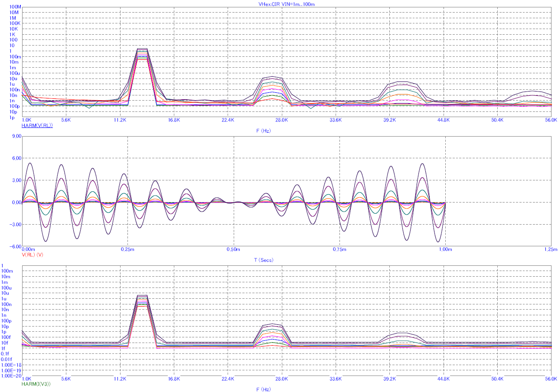This screenshot has height=392, width=558.
Task: Click the 1.00E-18 vertical axis label
Action: click(x=11, y=365)
